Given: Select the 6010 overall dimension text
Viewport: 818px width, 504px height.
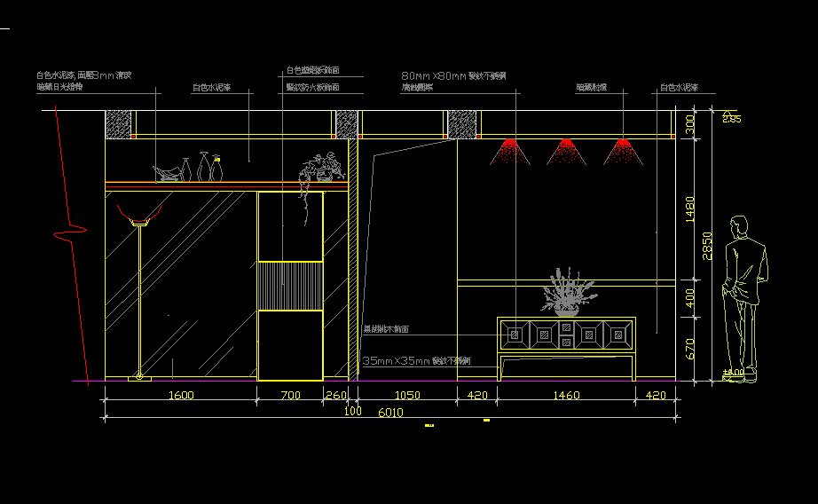Looking at the screenshot, I should point(390,413).
